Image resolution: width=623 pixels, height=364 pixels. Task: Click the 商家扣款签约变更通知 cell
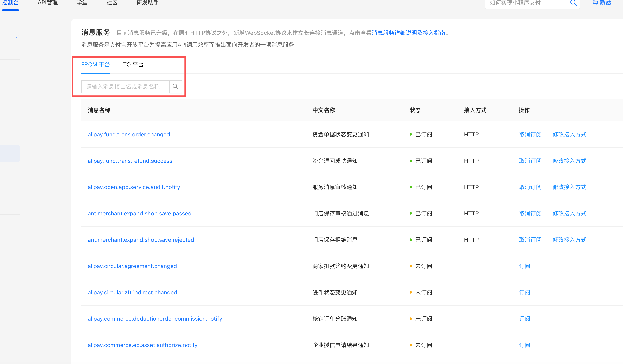click(x=341, y=266)
